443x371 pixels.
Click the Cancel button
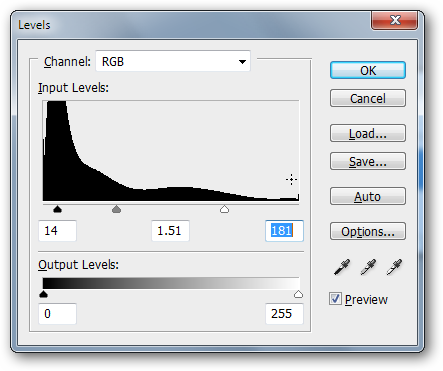tap(368, 98)
